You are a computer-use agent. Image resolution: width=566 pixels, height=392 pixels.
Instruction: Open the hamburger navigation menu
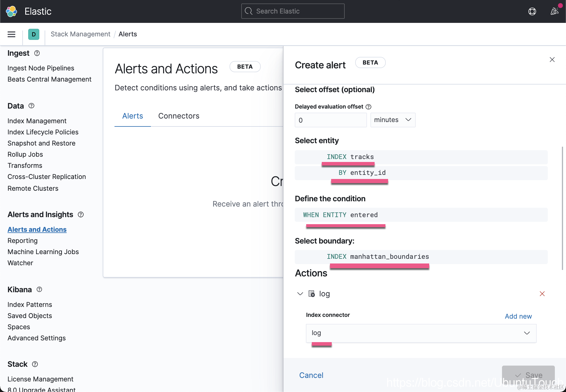tap(11, 34)
